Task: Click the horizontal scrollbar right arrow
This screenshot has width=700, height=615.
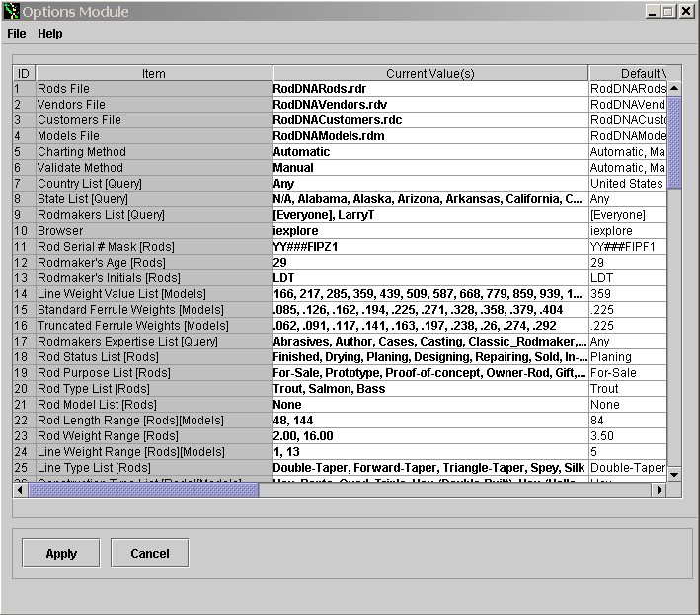Action: pyautogui.click(x=660, y=489)
